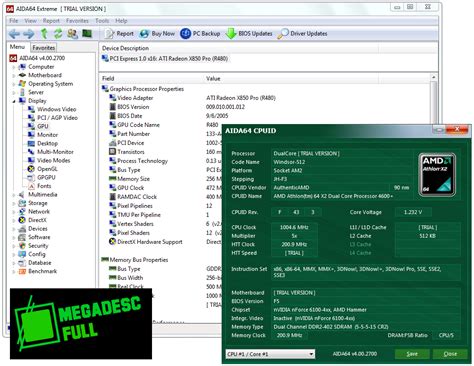Screen dimensions: 474x366
Task: Expand the Motherboard node arrow
Action: [14, 75]
